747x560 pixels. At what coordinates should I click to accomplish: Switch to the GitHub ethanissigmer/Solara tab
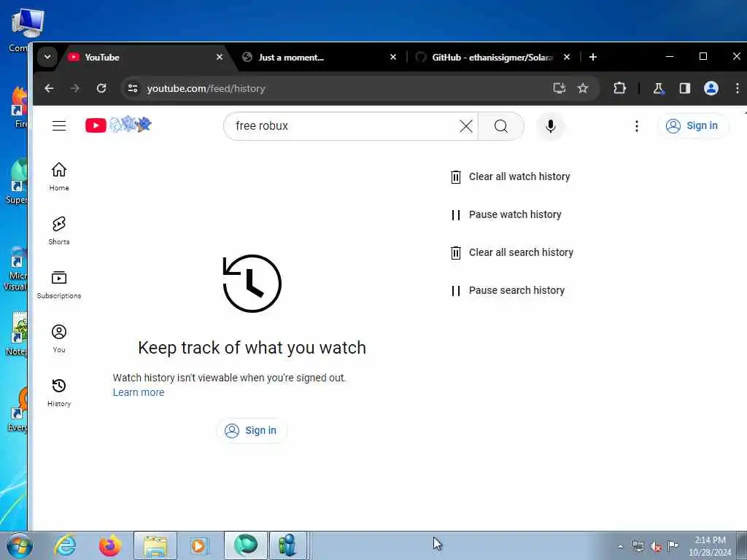492,57
